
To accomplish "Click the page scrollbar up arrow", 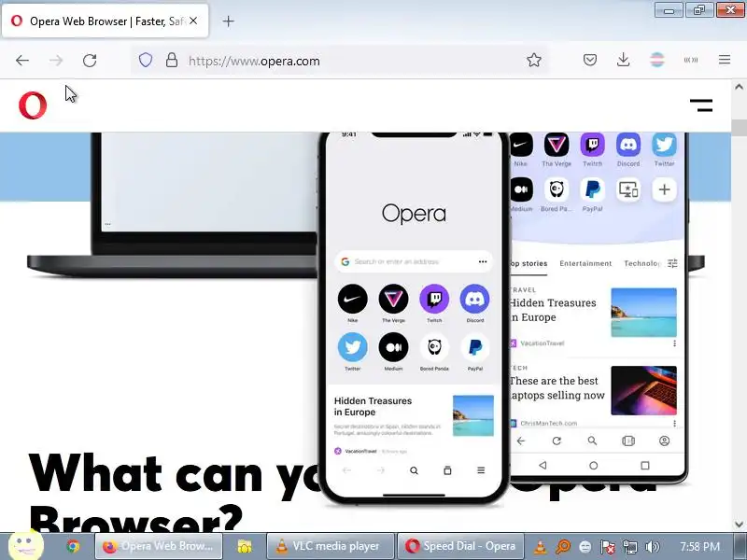I will point(739,87).
